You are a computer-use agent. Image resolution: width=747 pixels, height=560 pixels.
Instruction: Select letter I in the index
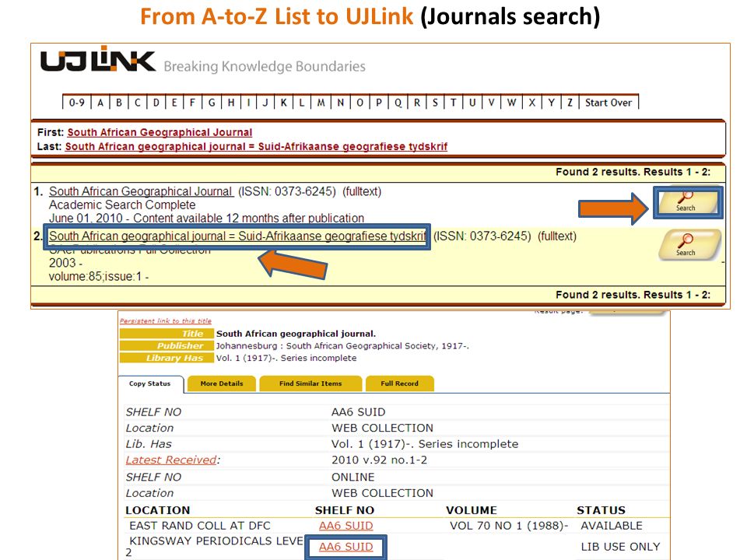[x=248, y=103]
